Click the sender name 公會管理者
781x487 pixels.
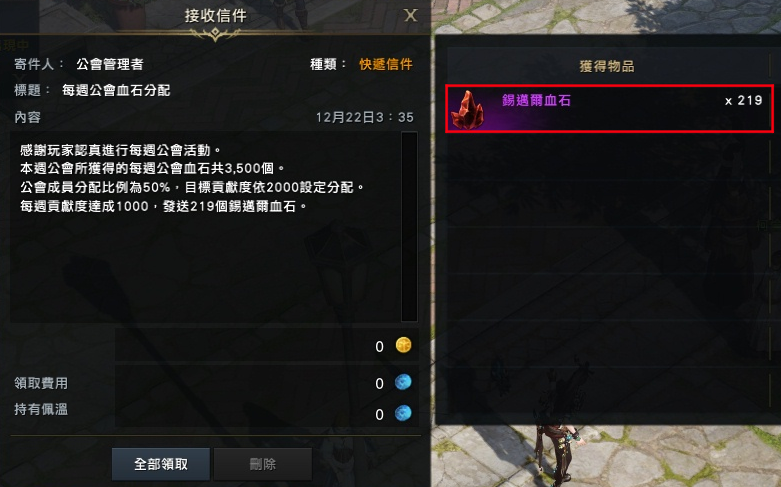click(110, 64)
